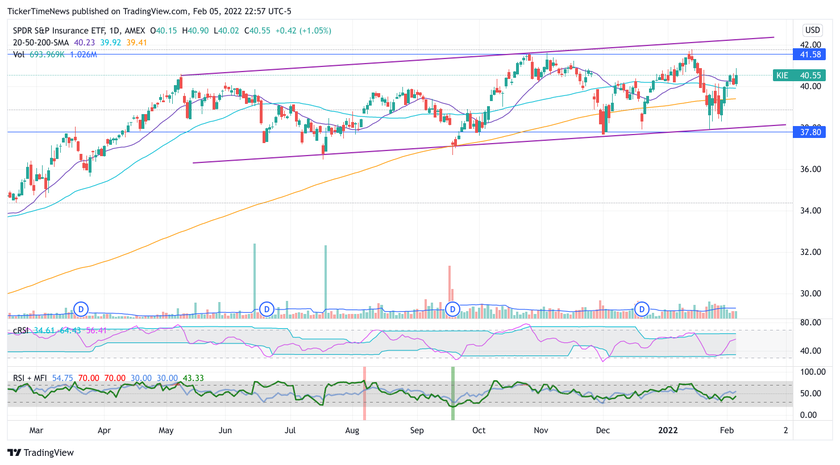Image resolution: width=840 pixels, height=465 pixels.
Task: Click the Mar label on time axis
Action: [36, 430]
